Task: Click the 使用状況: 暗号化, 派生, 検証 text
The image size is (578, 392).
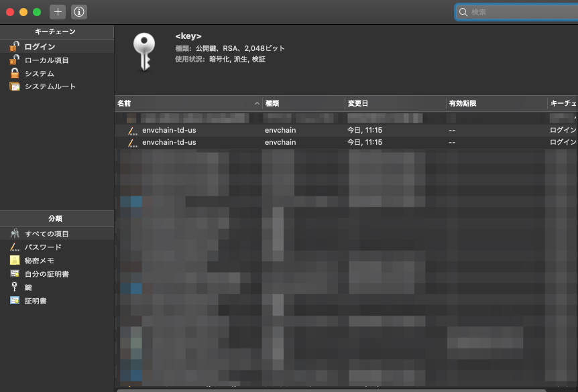Action: [220, 59]
